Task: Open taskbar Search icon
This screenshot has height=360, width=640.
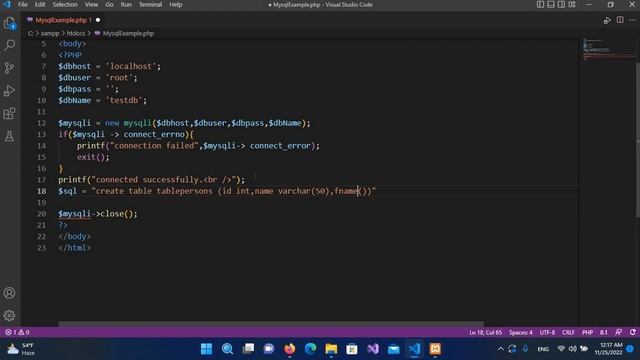Action: click(227, 349)
